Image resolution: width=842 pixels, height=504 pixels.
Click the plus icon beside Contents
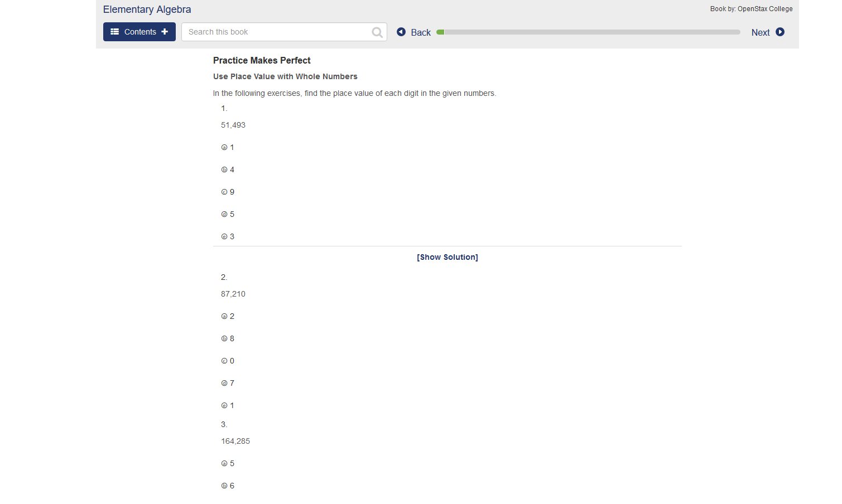(x=163, y=32)
